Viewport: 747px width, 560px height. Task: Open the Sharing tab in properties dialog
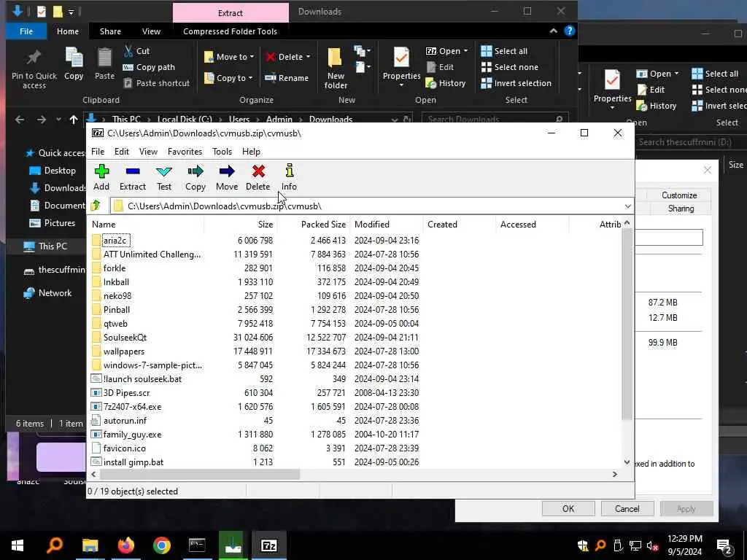tap(681, 209)
